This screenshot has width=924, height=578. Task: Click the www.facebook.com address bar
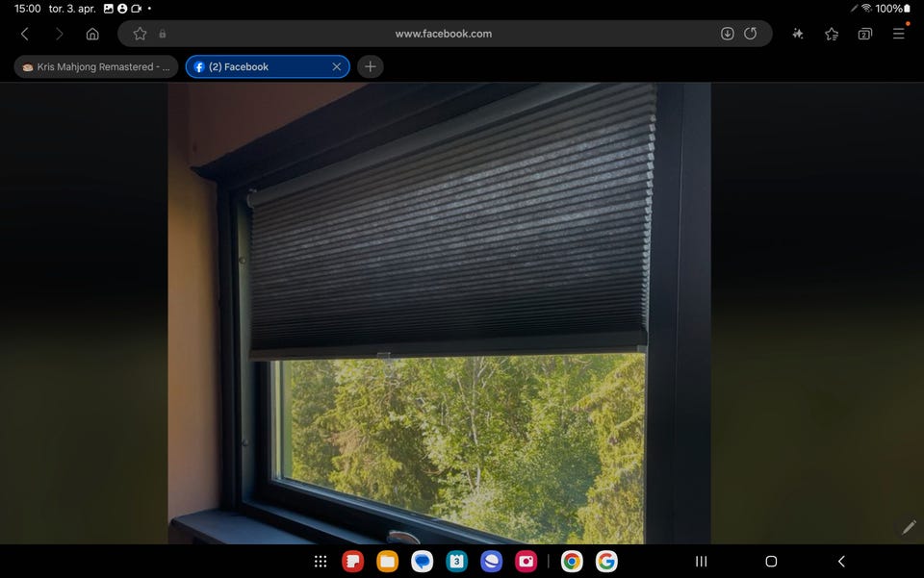pos(445,34)
